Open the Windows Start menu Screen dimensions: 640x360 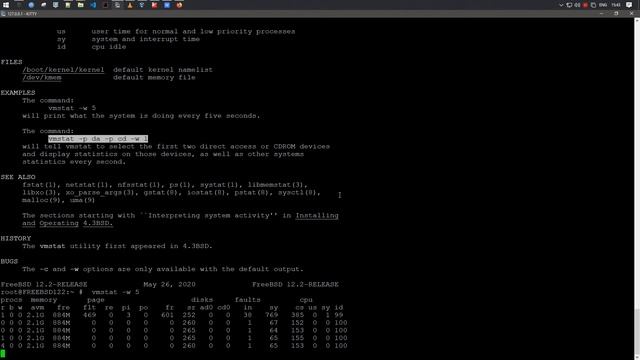(x=6, y=5)
